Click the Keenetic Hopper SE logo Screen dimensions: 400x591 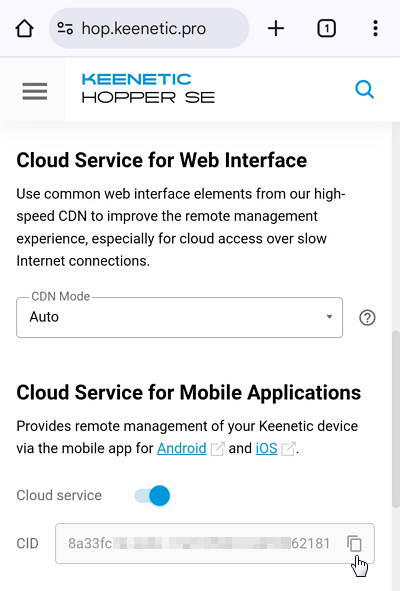[x=148, y=89]
